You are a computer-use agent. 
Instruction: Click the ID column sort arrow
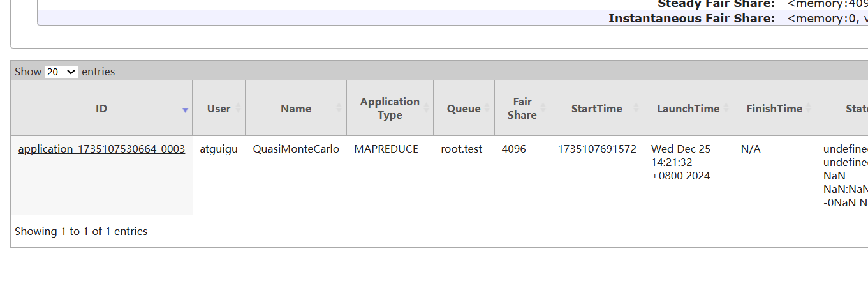(185, 110)
